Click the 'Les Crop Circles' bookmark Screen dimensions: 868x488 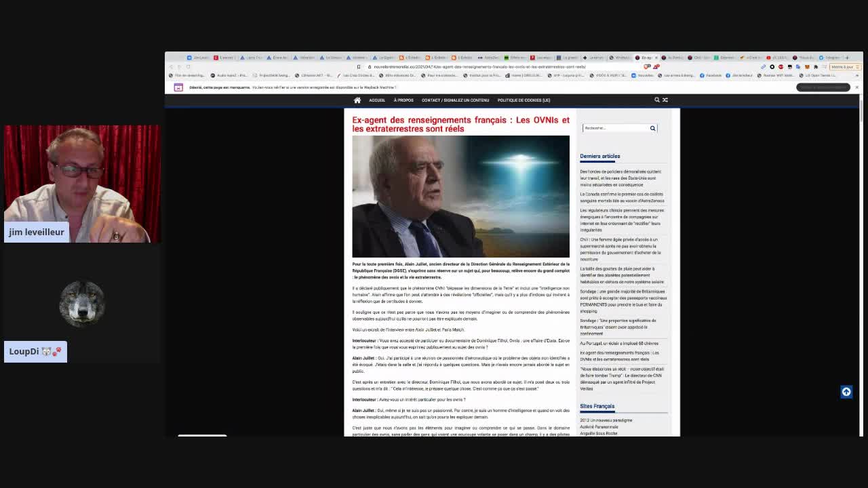pyautogui.click(x=355, y=75)
